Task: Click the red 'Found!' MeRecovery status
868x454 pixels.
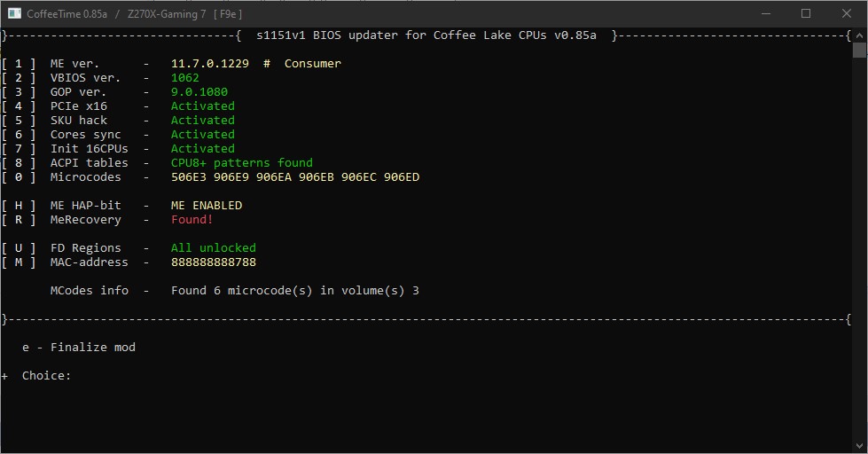Action: 192,220
